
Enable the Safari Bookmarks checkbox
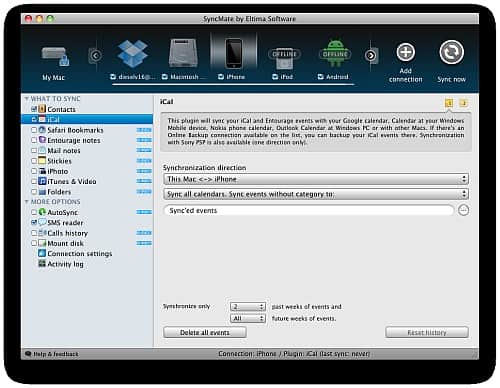[34, 130]
